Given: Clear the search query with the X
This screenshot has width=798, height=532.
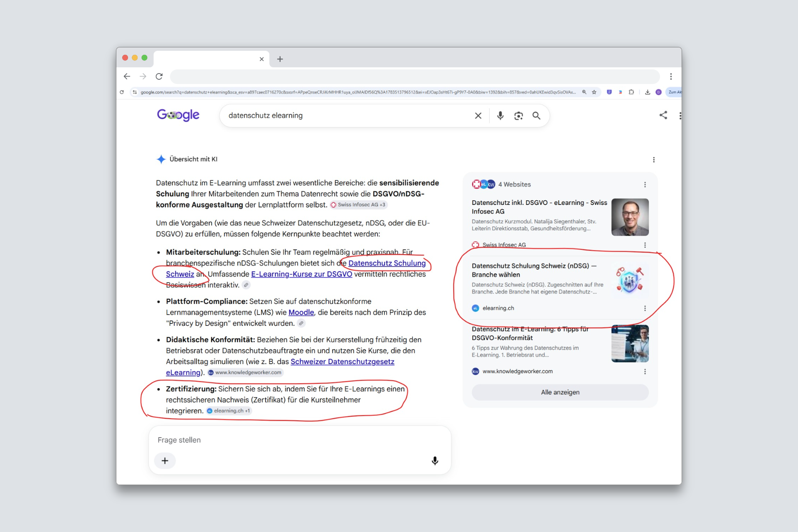Looking at the screenshot, I should point(478,116).
